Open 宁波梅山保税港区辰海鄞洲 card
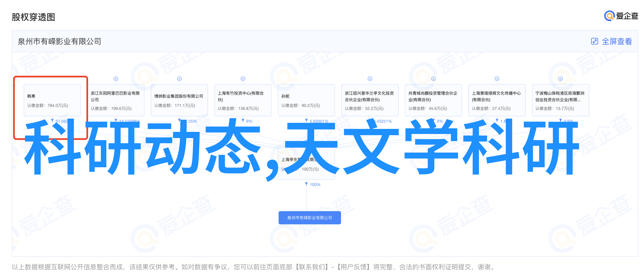 (561, 100)
